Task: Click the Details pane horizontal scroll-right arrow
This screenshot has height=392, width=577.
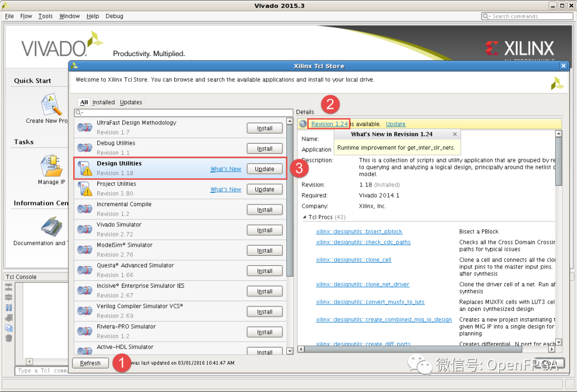Action: coord(551,349)
